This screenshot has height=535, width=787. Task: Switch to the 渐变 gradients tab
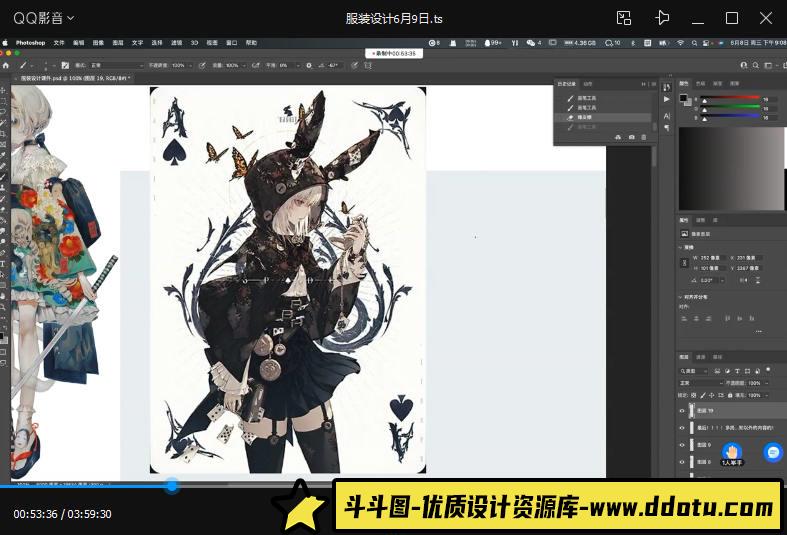pyautogui.click(x=718, y=83)
